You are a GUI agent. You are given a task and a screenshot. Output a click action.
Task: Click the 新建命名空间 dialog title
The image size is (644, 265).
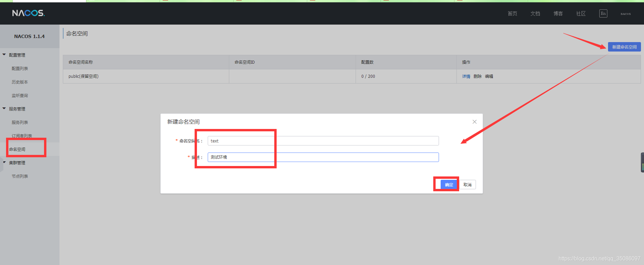pos(184,122)
